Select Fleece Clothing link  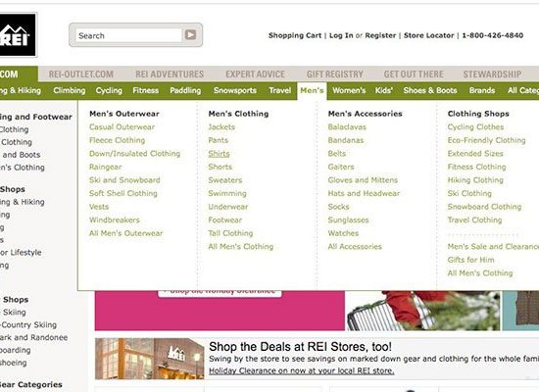click(x=117, y=140)
